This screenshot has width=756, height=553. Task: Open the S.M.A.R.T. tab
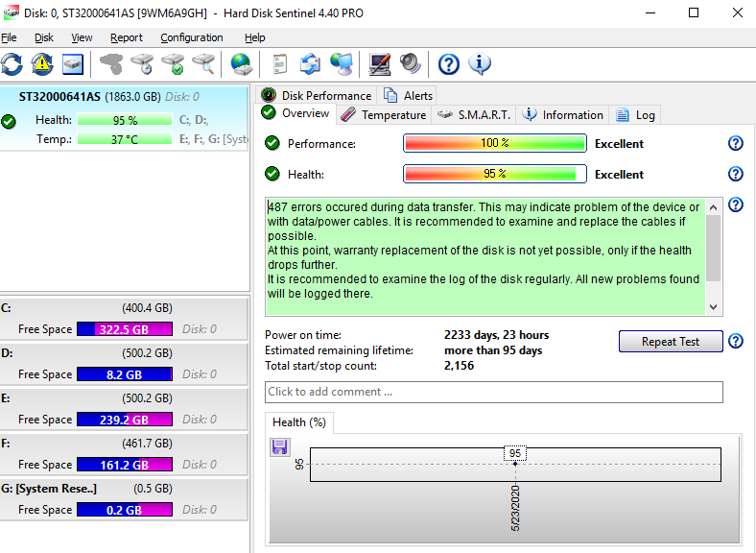[x=474, y=115]
